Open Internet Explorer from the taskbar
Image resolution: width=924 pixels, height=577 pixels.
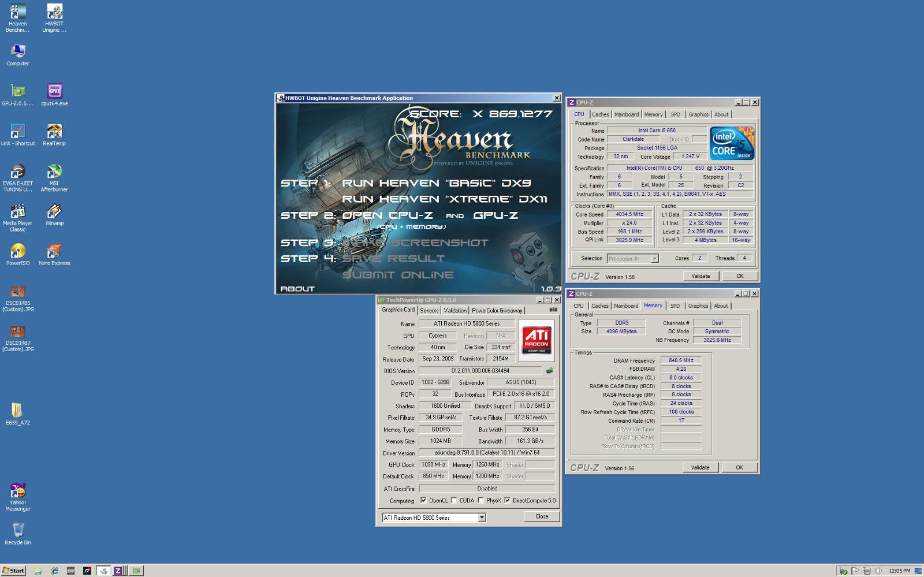pos(55,571)
